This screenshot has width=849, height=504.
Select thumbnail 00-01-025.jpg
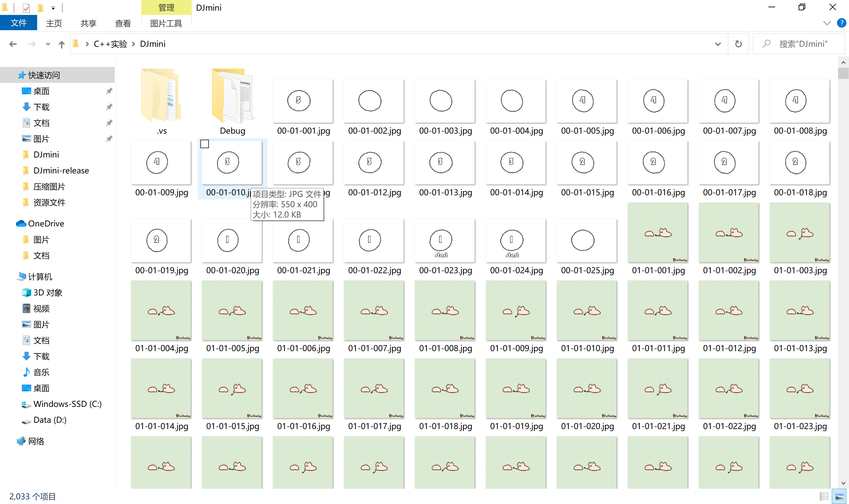[587, 240]
